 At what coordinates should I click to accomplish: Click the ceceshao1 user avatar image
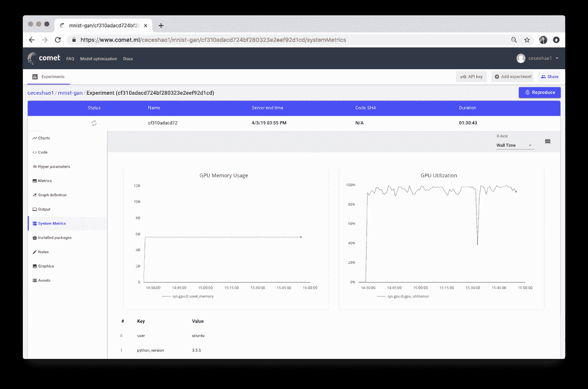521,58
